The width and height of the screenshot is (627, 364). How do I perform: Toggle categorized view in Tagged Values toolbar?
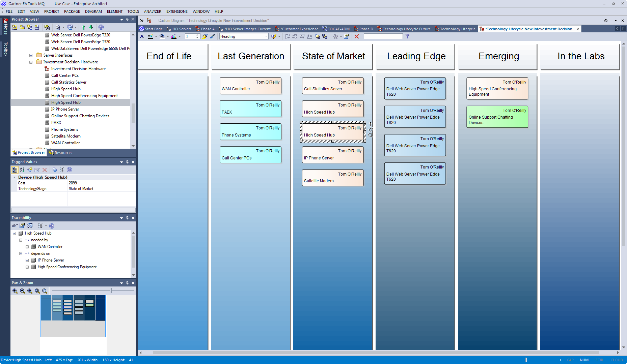click(x=15, y=170)
